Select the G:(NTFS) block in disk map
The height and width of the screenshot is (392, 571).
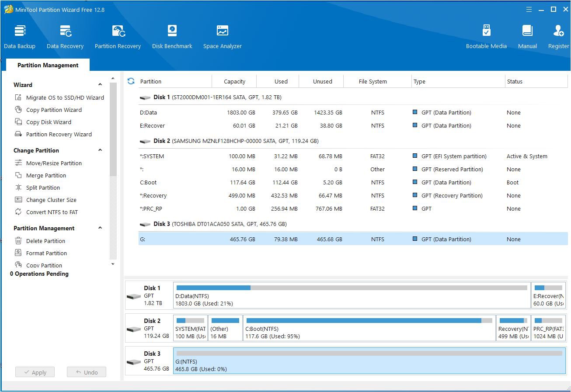pos(369,361)
